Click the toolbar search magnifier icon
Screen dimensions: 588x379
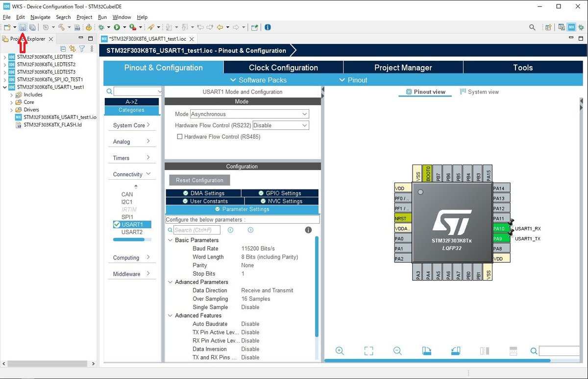(x=532, y=27)
